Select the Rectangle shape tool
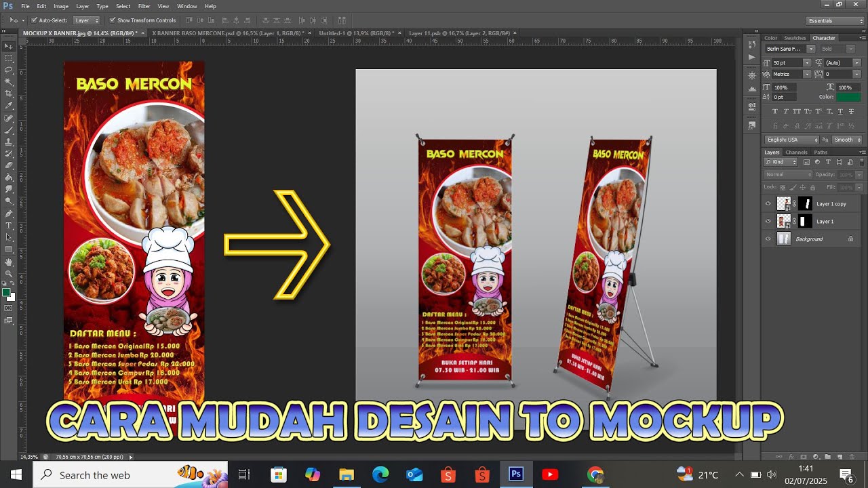This screenshot has width=868, height=488. (9, 249)
